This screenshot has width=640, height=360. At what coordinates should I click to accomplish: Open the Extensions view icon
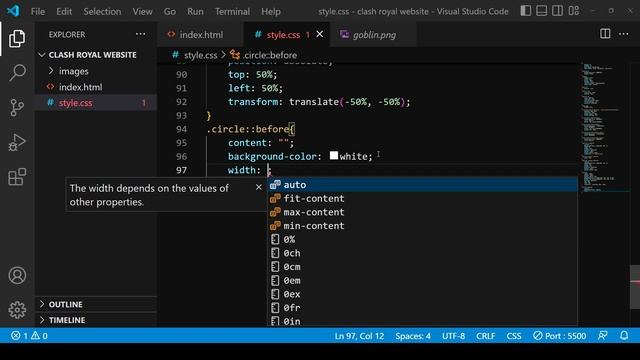[x=17, y=177]
